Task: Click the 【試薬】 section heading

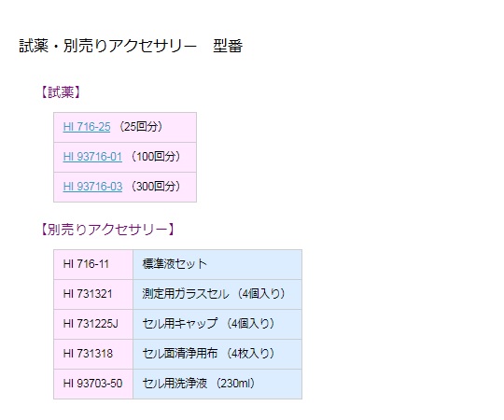Action: (x=61, y=92)
